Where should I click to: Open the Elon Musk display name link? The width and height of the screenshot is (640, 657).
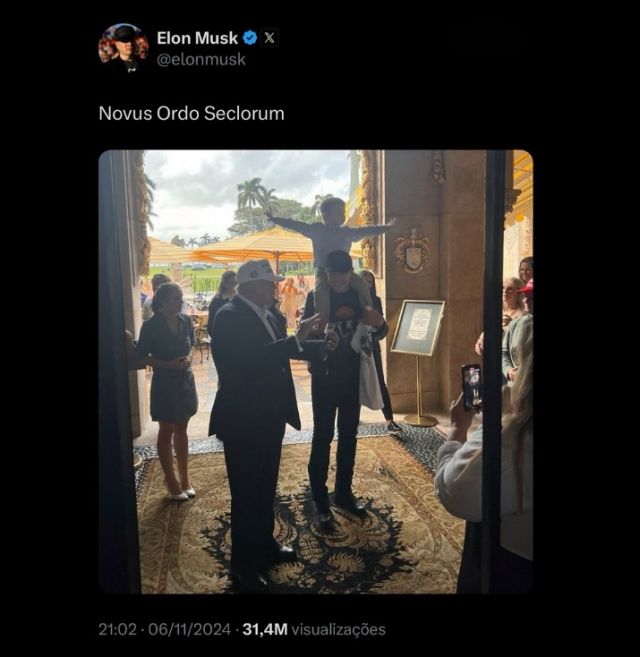(197, 38)
